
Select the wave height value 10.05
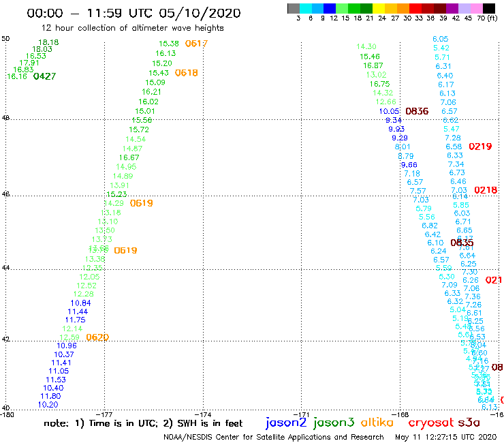[x=390, y=111]
